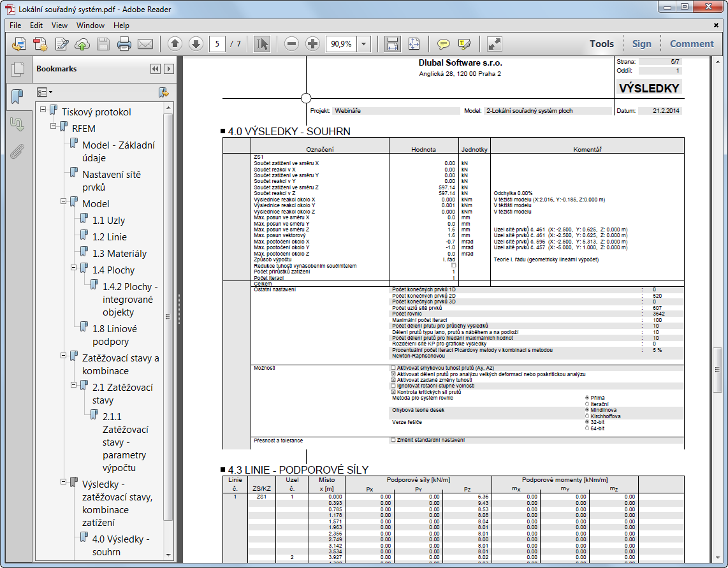Jump to 1.3 Materiály bookmark
Image resolution: width=728 pixels, height=568 pixels.
119,254
